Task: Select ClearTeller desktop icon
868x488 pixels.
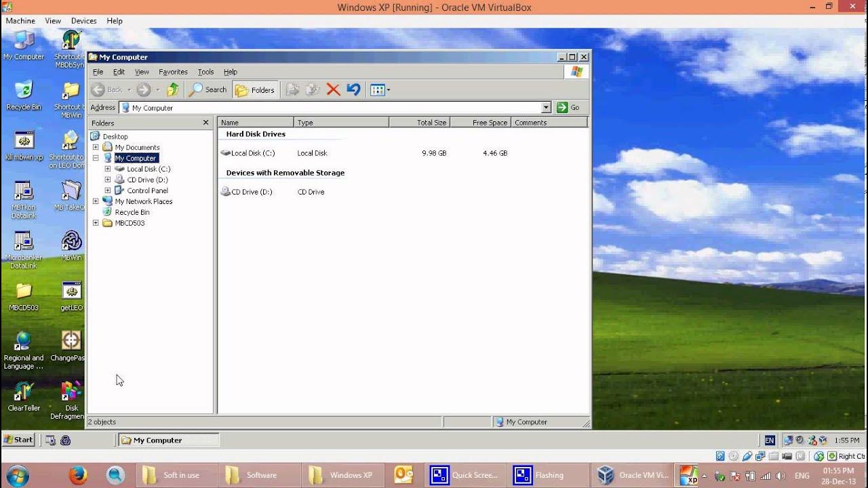Action: point(24,396)
